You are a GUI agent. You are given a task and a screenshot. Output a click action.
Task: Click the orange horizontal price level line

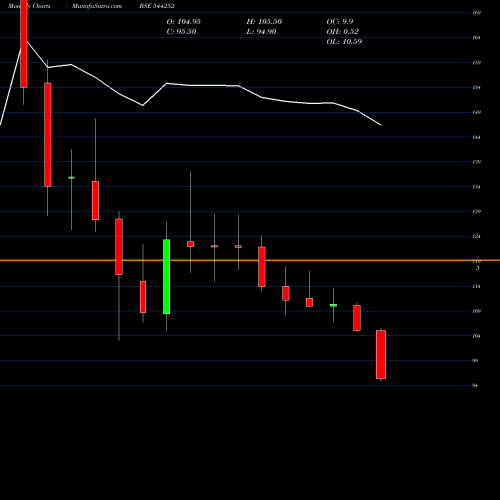[x=250, y=260]
